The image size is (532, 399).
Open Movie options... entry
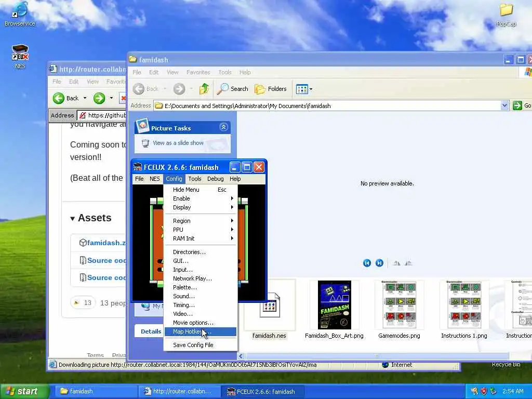[200, 323]
